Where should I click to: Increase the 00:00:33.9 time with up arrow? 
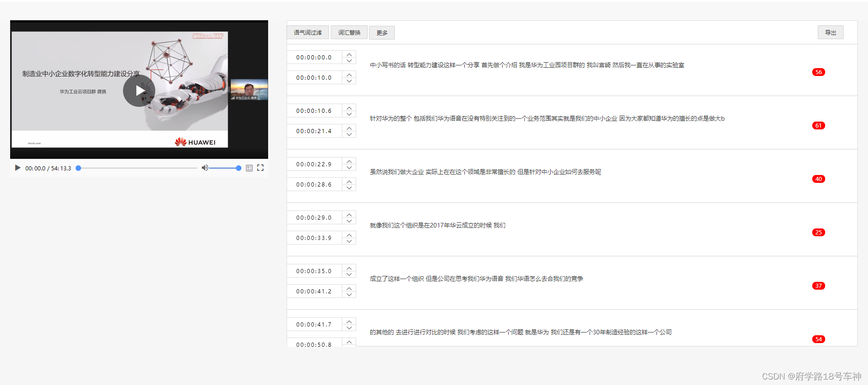[349, 234]
